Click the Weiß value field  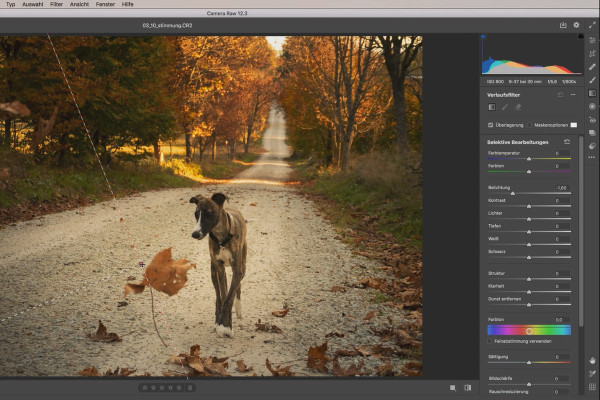[560, 239]
